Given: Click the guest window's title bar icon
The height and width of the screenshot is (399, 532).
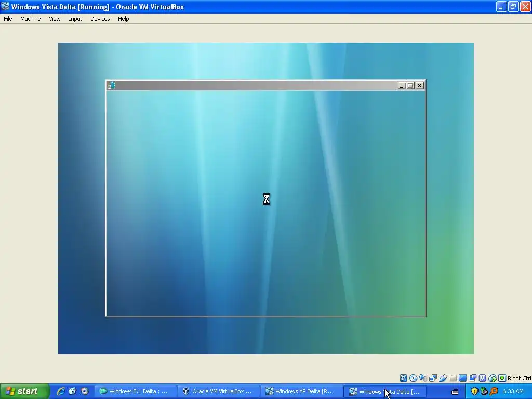Looking at the screenshot, I should (x=112, y=86).
